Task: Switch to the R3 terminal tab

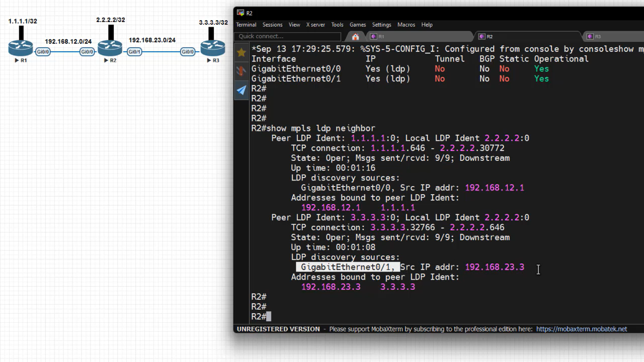Action: tap(597, 37)
